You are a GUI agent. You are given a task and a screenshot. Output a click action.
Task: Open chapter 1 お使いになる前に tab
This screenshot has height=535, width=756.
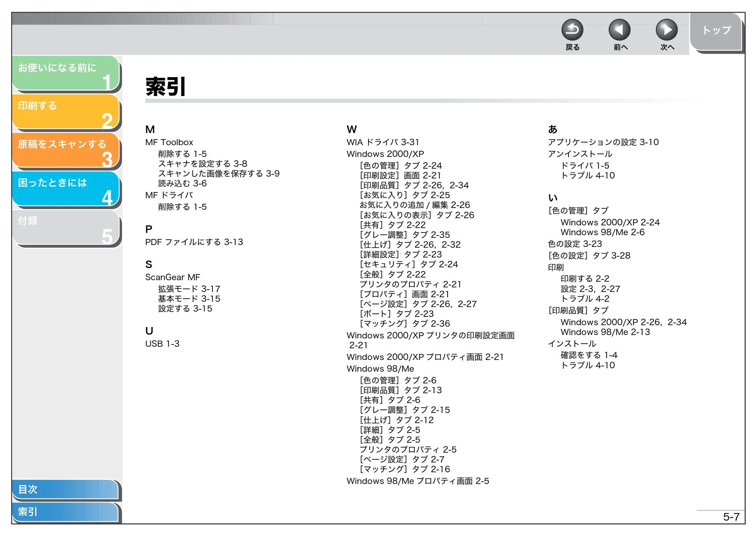(66, 73)
